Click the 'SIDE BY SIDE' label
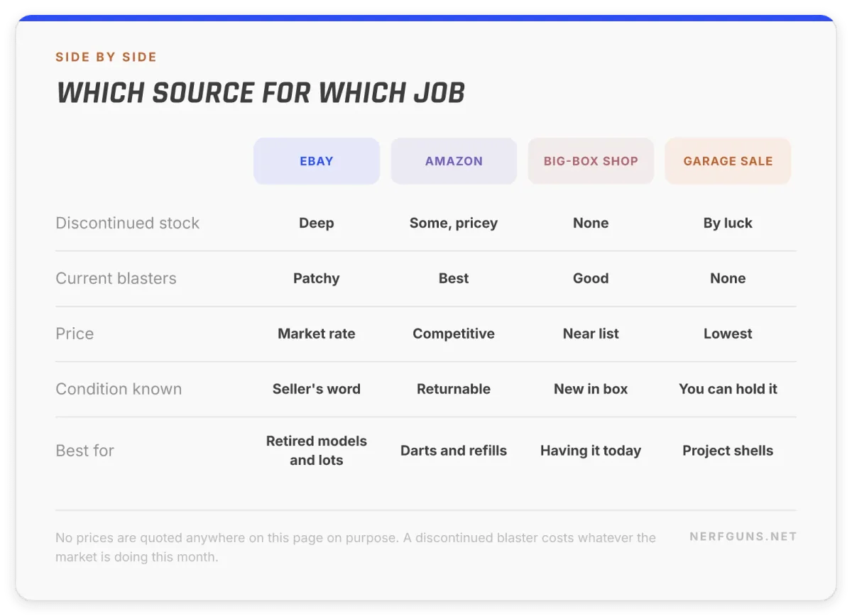The width and height of the screenshot is (852, 616). tap(106, 57)
